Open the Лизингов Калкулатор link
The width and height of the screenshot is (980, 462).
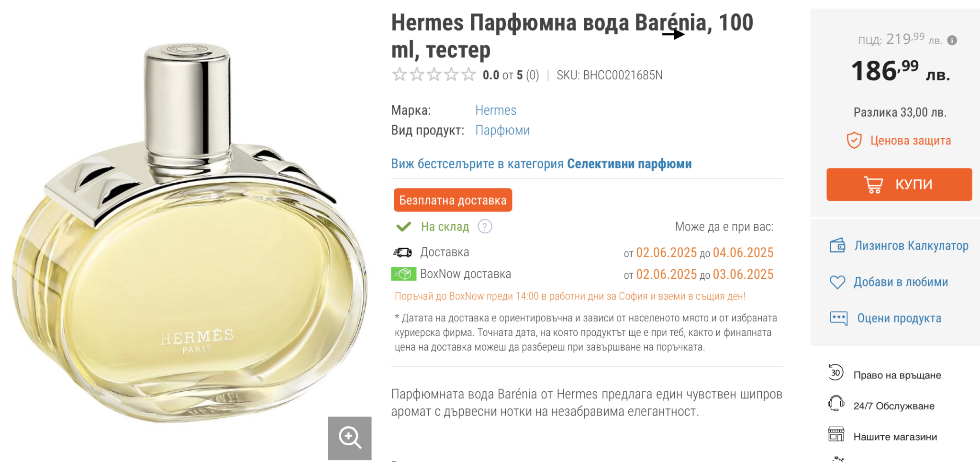tap(912, 245)
